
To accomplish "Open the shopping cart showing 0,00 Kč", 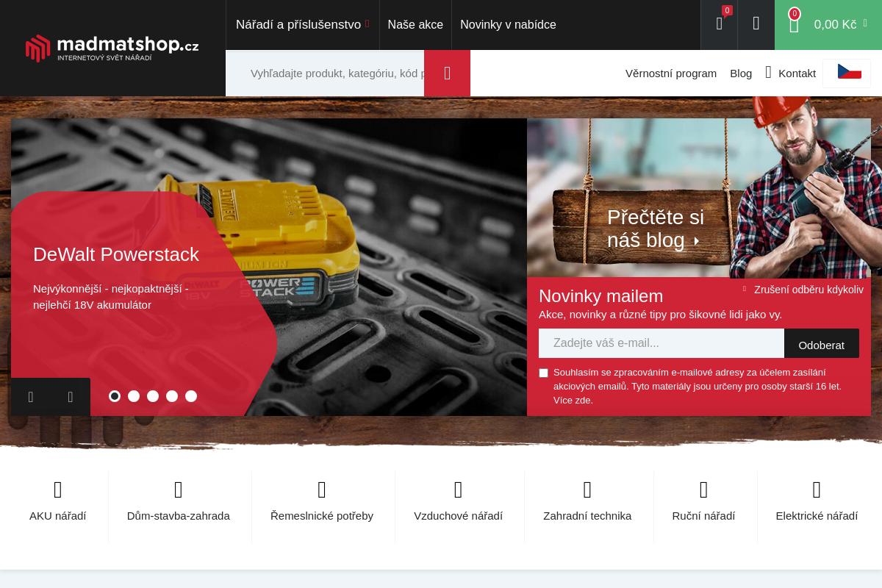I will 828,25.
